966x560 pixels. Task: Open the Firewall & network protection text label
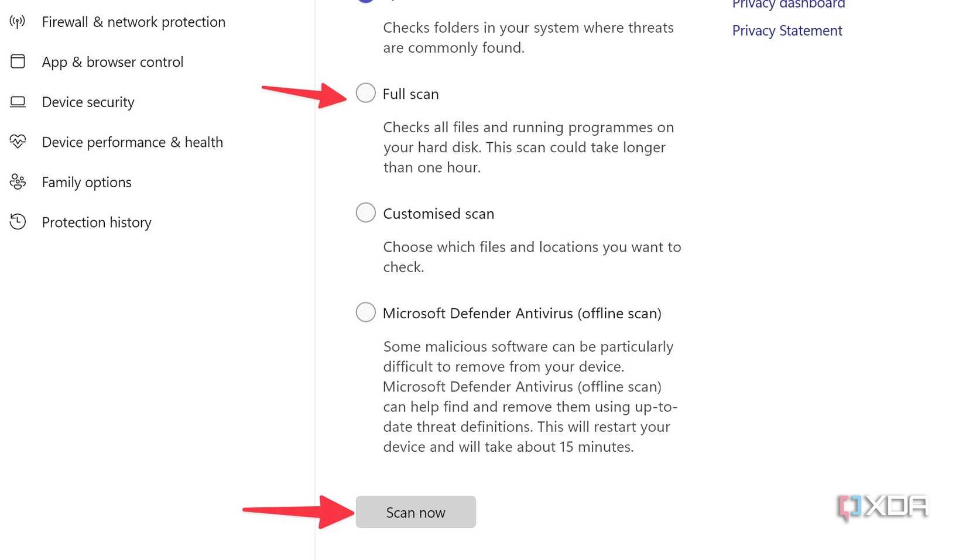pyautogui.click(x=133, y=22)
